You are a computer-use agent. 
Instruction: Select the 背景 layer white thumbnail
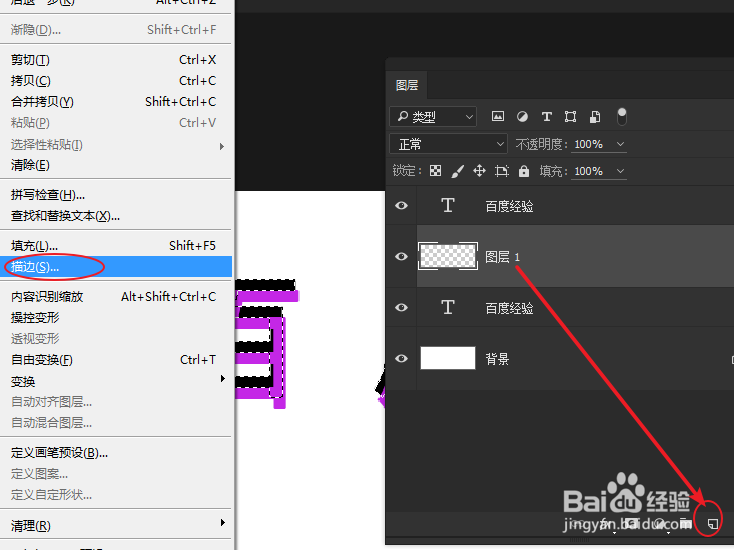[x=448, y=358]
